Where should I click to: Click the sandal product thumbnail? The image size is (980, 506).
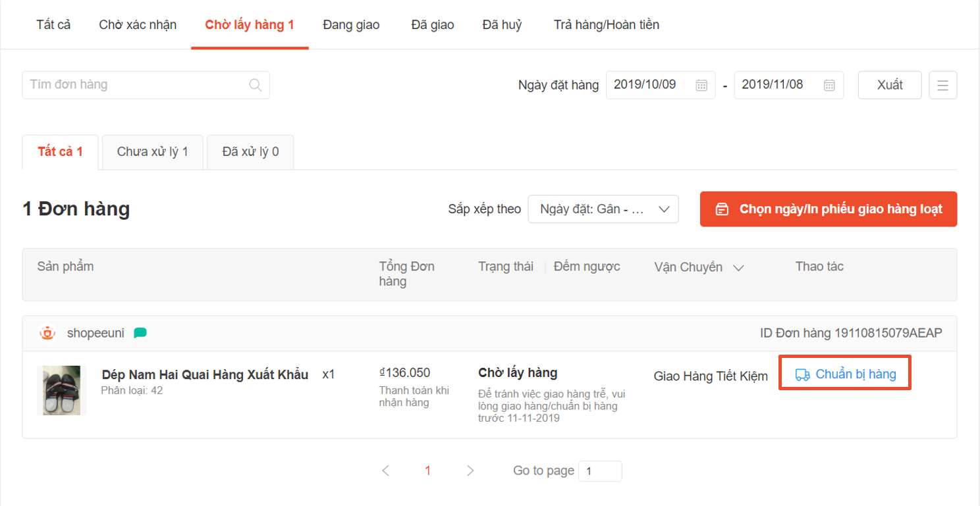pyautogui.click(x=61, y=390)
